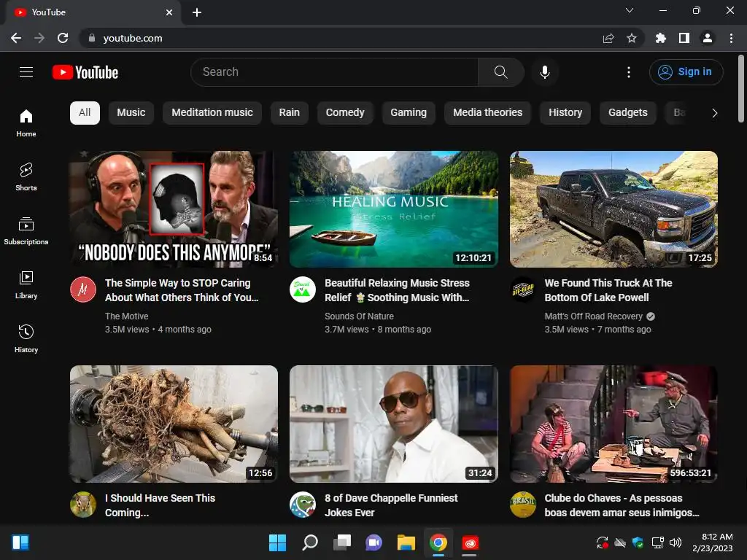Select the History filter chip

click(565, 112)
